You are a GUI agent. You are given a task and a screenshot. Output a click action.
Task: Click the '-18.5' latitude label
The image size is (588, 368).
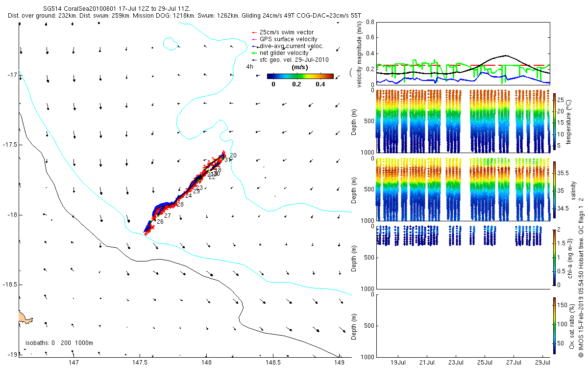(9, 285)
